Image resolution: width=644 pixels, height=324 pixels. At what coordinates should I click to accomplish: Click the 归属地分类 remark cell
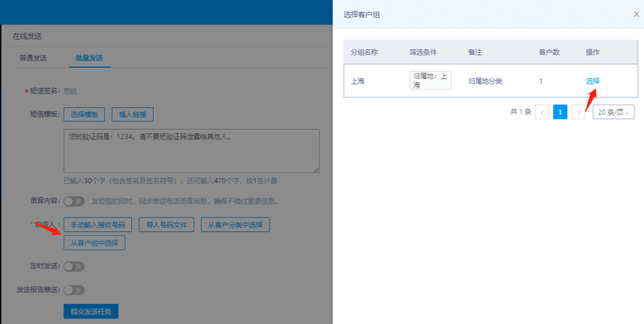[x=485, y=81]
